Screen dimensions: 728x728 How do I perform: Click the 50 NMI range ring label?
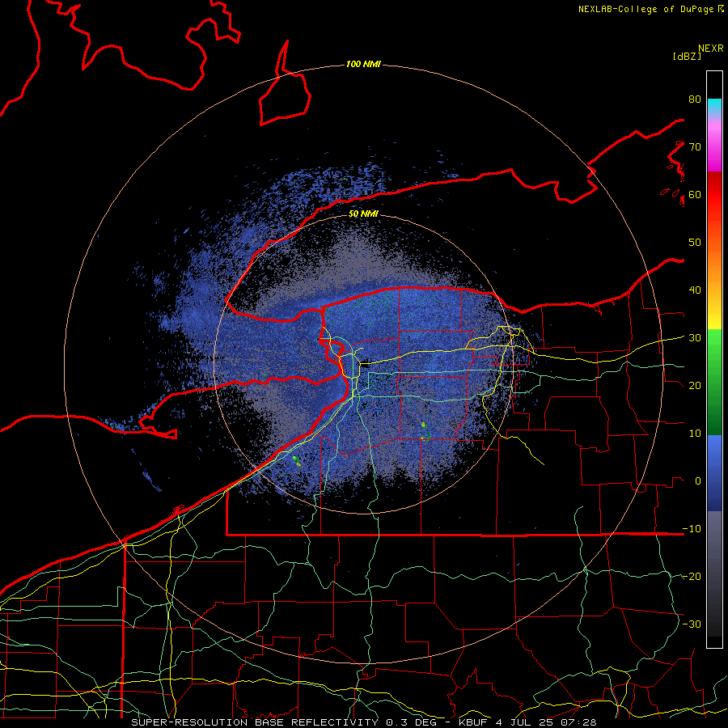click(x=363, y=214)
